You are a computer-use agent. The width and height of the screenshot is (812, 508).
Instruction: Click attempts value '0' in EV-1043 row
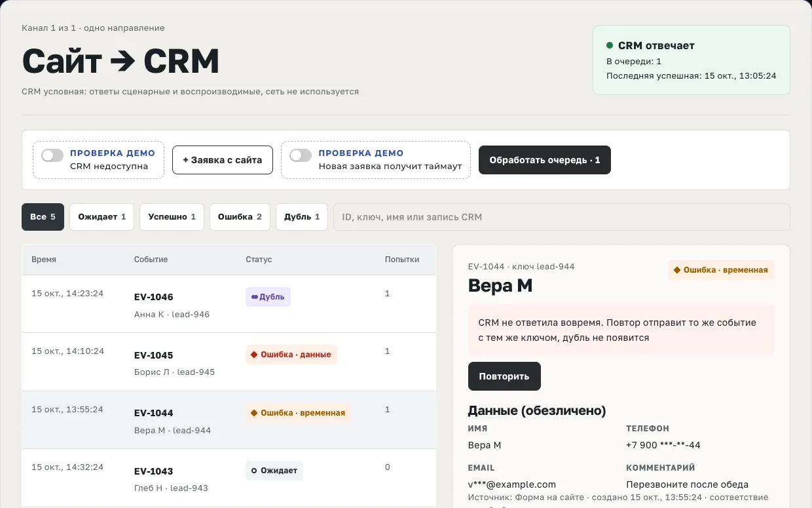pos(388,467)
